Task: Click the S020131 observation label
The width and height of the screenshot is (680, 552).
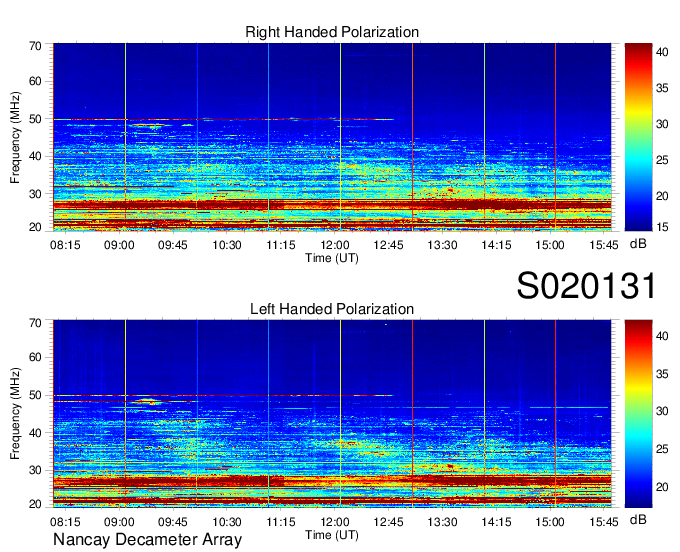Action: tap(586, 286)
